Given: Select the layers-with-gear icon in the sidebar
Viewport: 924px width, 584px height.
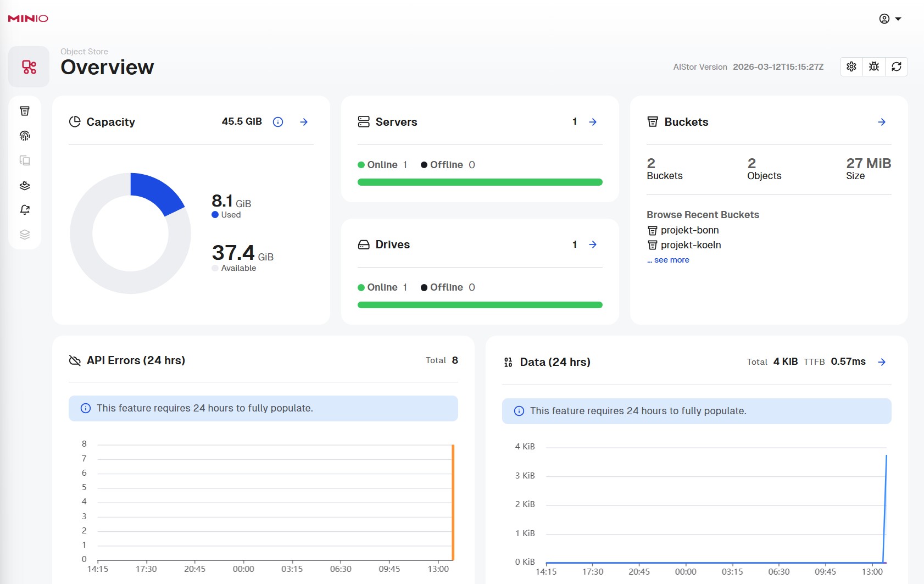Looking at the screenshot, I should tap(25, 185).
